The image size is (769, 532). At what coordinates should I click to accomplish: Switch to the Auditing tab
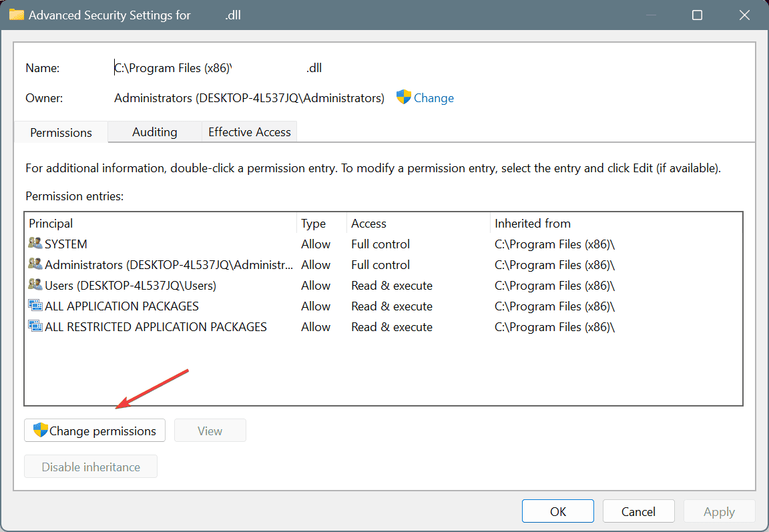click(154, 132)
